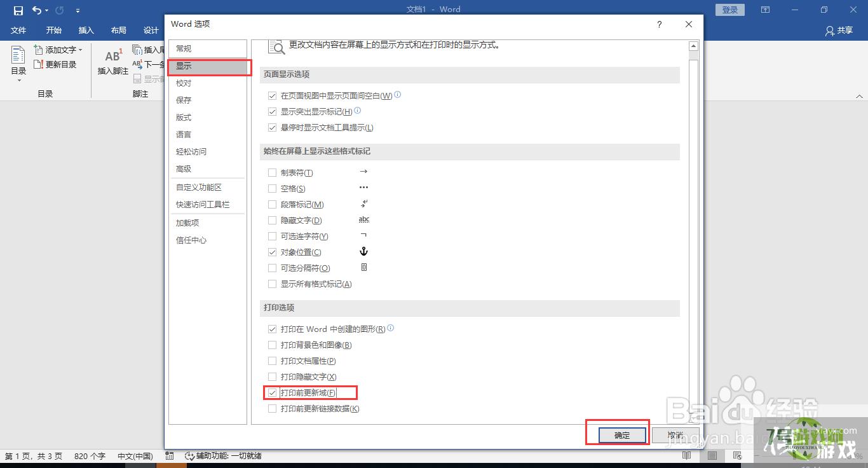Save the document with the floppy disk icon
The width and height of the screenshot is (868, 468).
(x=18, y=10)
